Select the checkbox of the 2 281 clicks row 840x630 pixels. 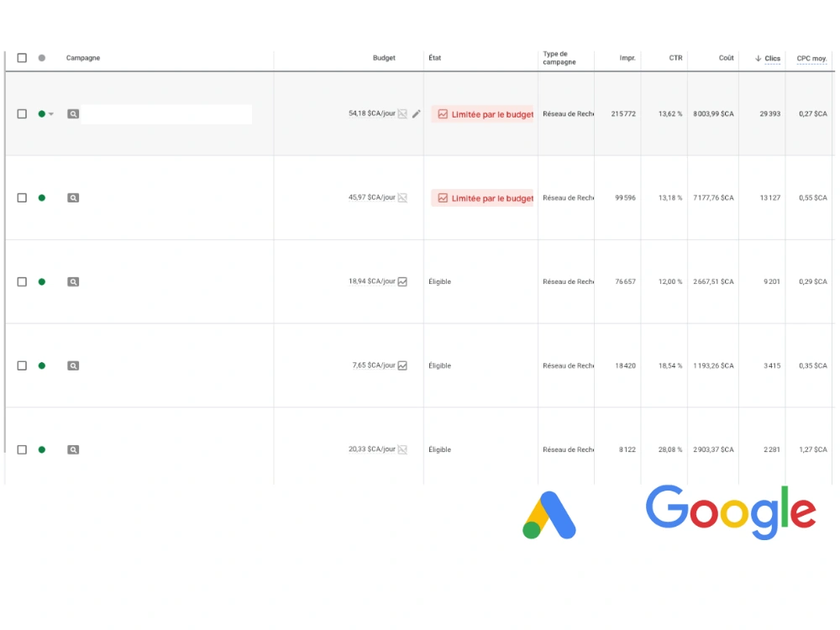pos(22,449)
